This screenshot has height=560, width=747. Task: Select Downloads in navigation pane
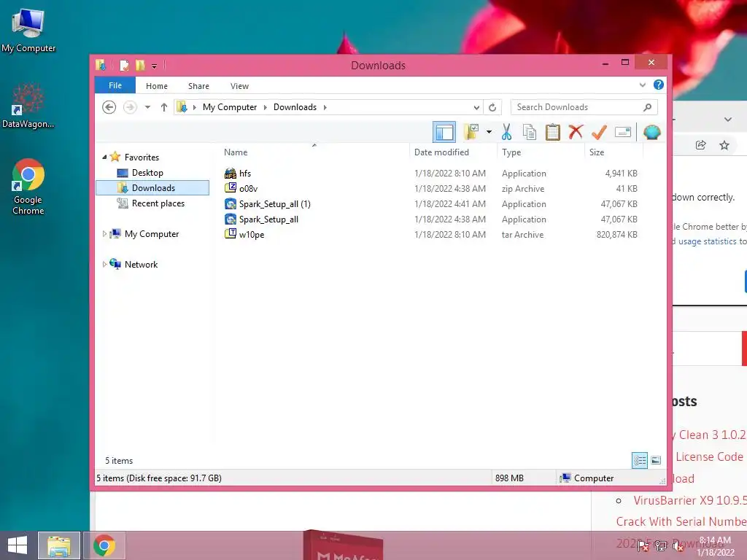(x=152, y=187)
